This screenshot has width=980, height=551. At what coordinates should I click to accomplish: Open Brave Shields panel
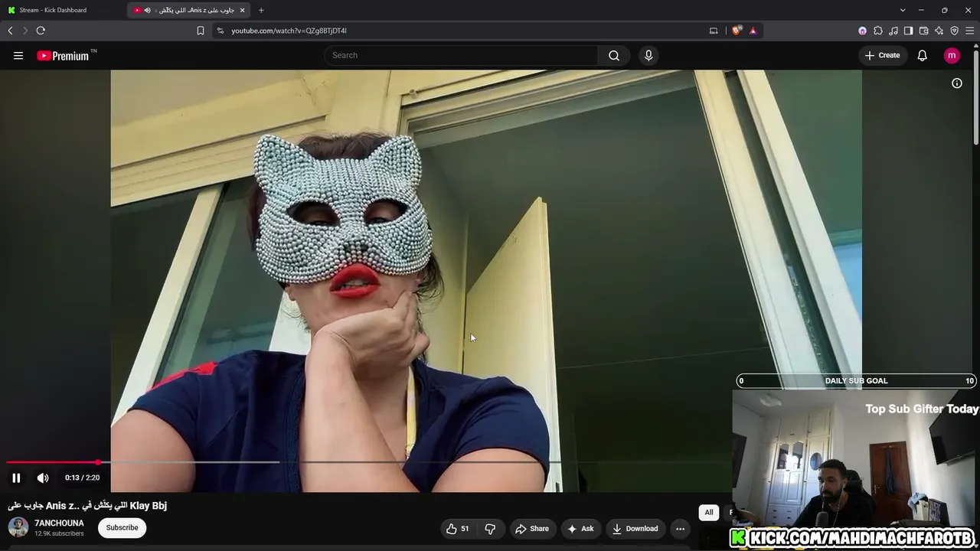737,31
